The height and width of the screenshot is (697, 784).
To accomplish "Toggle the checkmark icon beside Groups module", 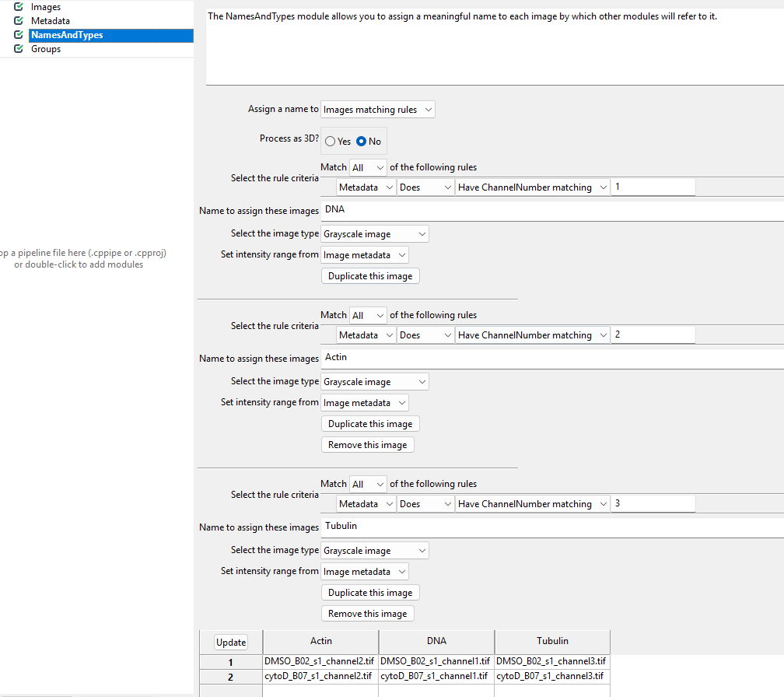I will point(18,49).
